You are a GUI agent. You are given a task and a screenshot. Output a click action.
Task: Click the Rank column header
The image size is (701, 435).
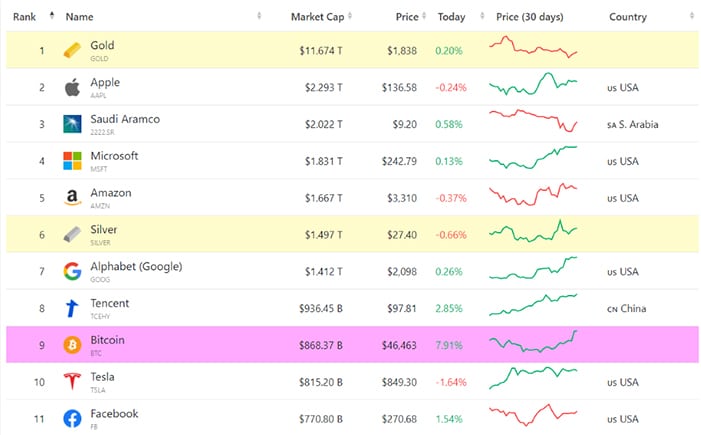24,17
